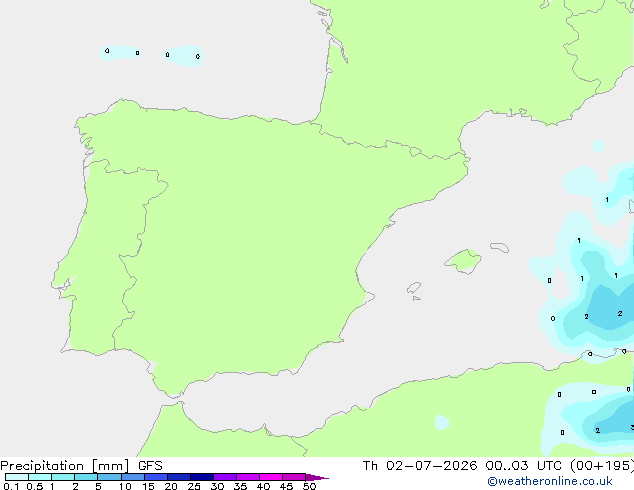Click the '20' legend tick label
This screenshot has height=490, width=634.
click(171, 486)
